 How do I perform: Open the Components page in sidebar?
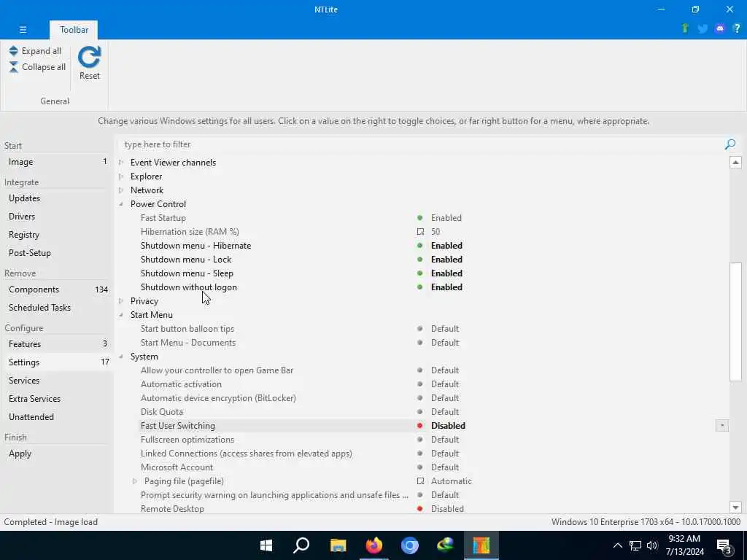[56, 289]
